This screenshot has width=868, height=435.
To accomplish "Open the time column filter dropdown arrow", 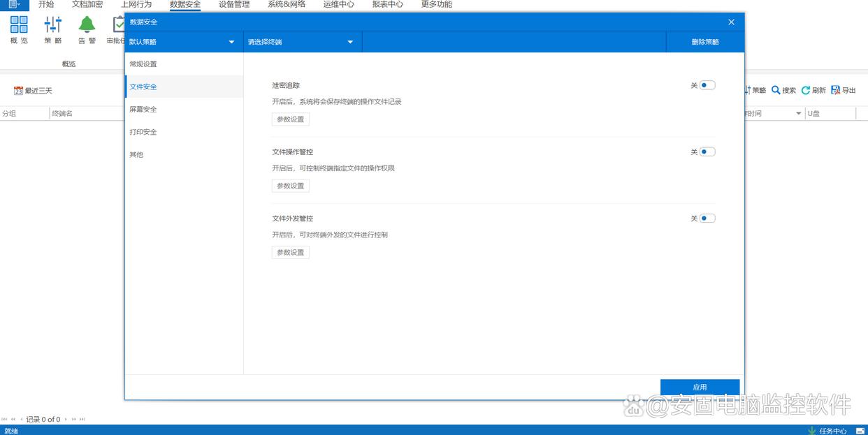I will (x=798, y=114).
